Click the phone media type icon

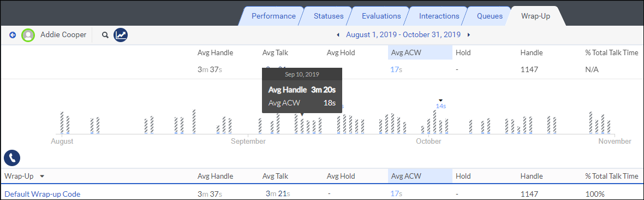point(12,157)
